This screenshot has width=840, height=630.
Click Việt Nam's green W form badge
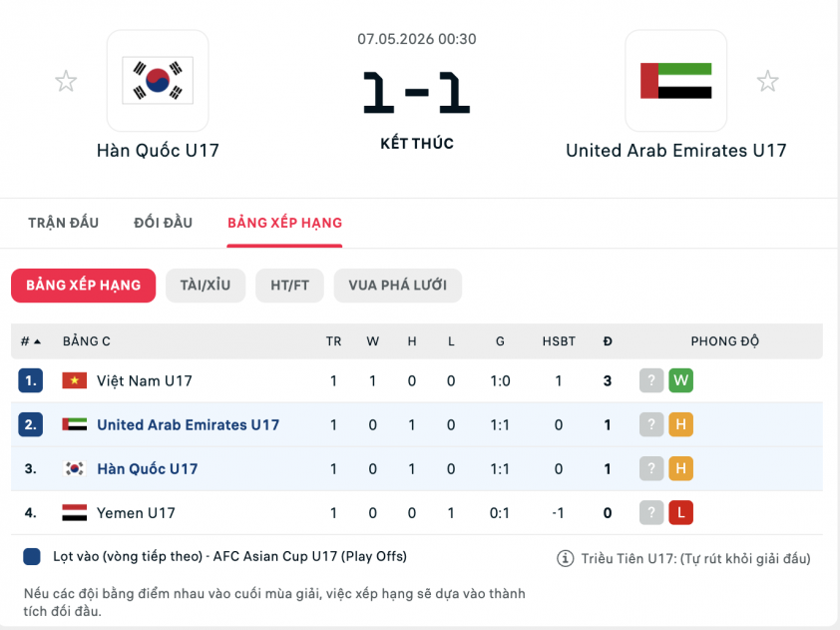click(x=680, y=380)
